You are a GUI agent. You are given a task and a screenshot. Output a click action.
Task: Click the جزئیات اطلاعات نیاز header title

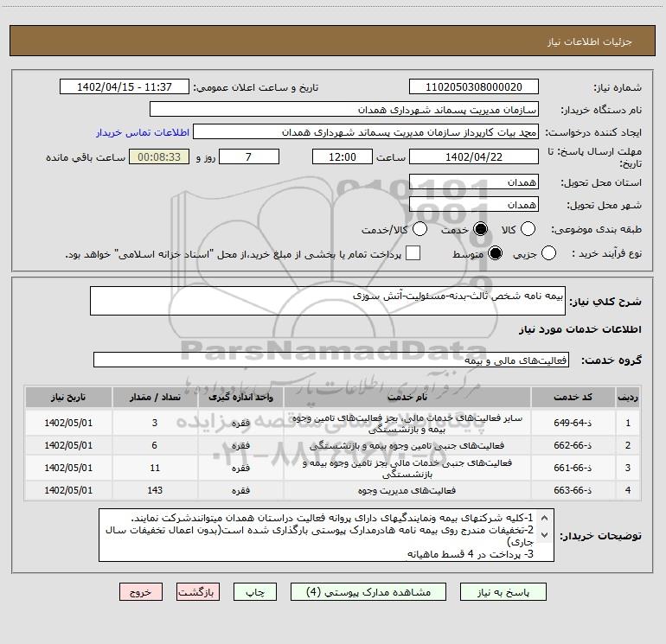click(590, 41)
